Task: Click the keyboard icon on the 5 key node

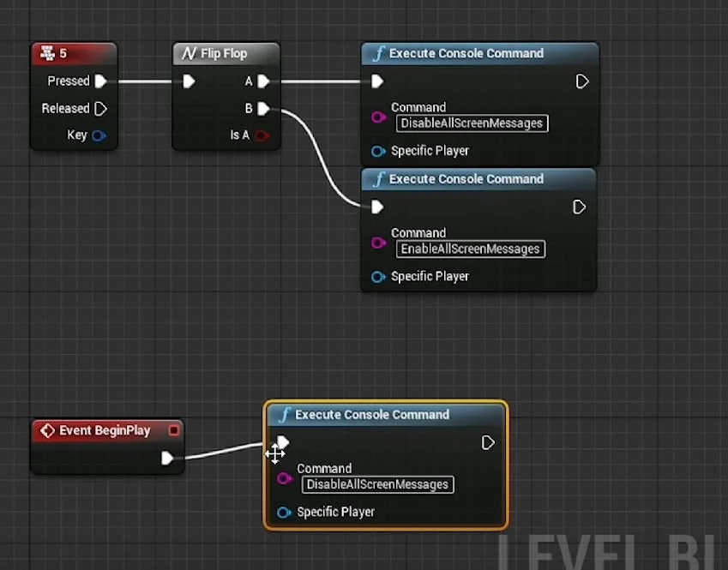Action: (x=48, y=52)
